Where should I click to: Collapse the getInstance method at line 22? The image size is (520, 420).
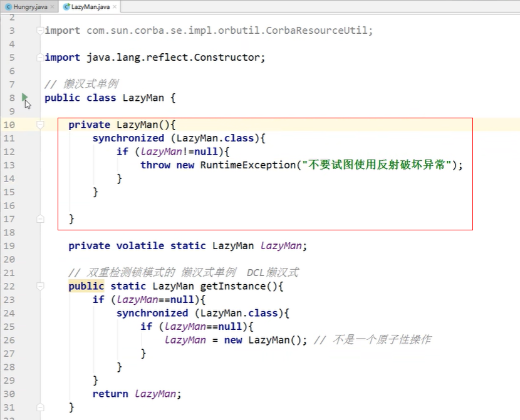40,286
